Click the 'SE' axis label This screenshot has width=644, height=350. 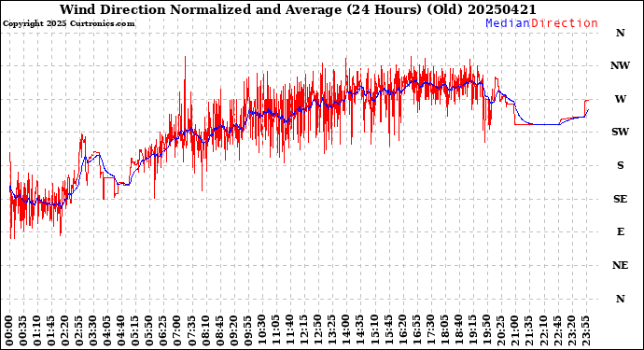point(620,199)
